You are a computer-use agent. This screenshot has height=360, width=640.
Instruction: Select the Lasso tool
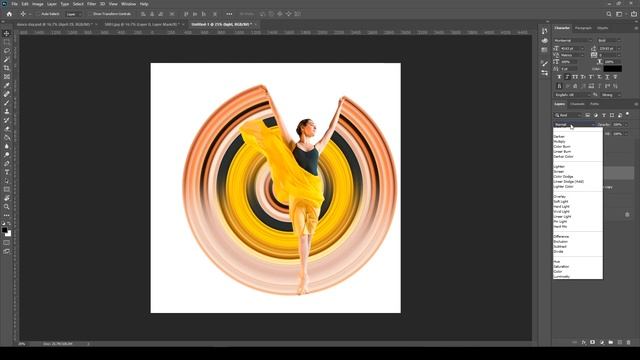click(7, 51)
